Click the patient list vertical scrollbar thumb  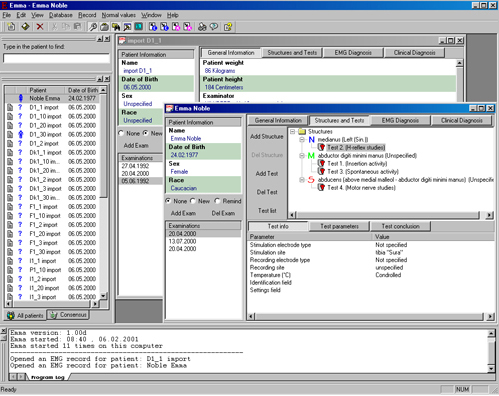click(103, 145)
